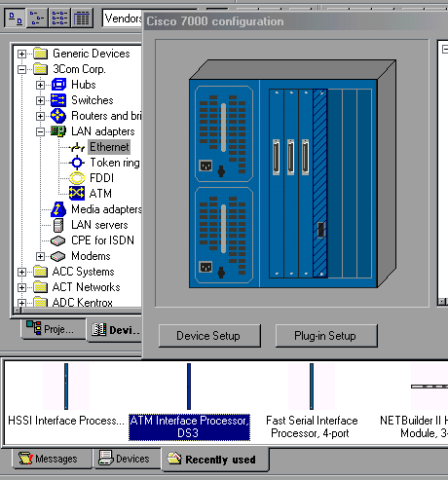Viewport: 448px width, 480px height.
Task: Select the large icons view button
Action: click(x=15, y=18)
